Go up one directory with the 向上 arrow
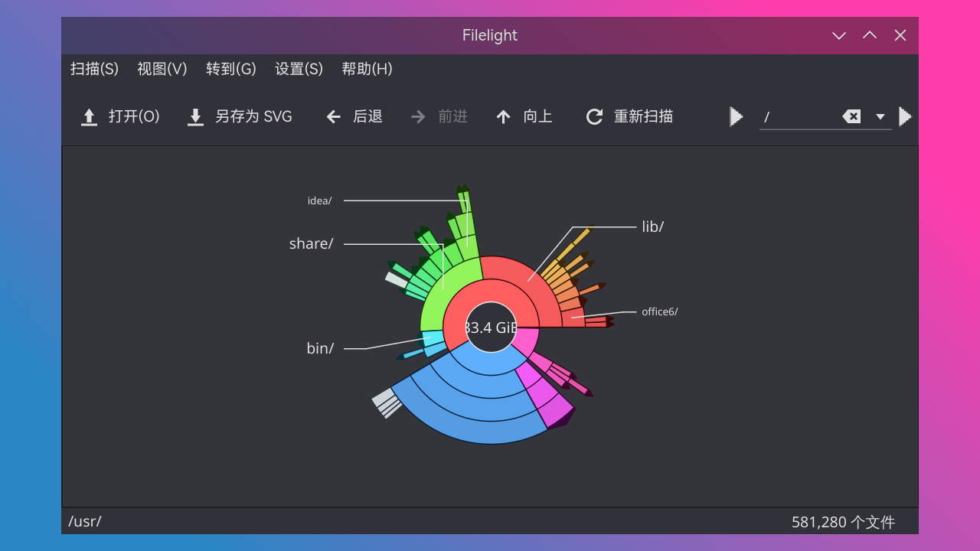 click(x=503, y=116)
